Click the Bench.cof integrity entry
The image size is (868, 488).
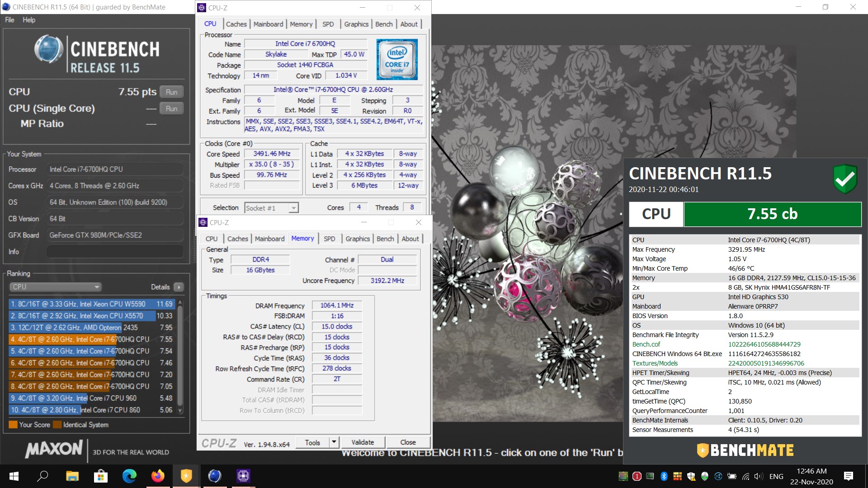[x=745, y=344]
